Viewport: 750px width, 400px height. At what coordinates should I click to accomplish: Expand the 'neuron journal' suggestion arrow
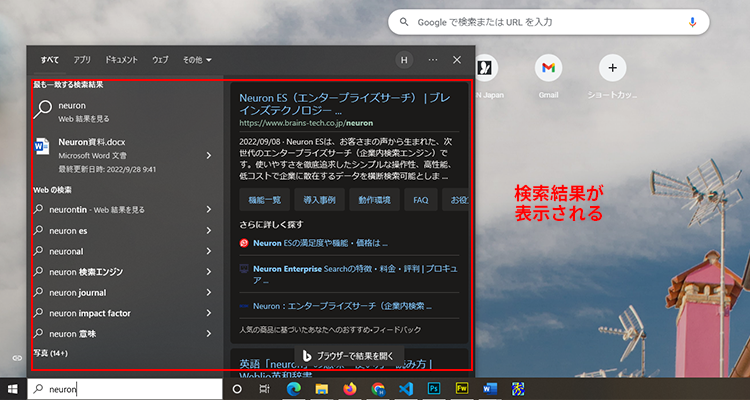point(208,292)
